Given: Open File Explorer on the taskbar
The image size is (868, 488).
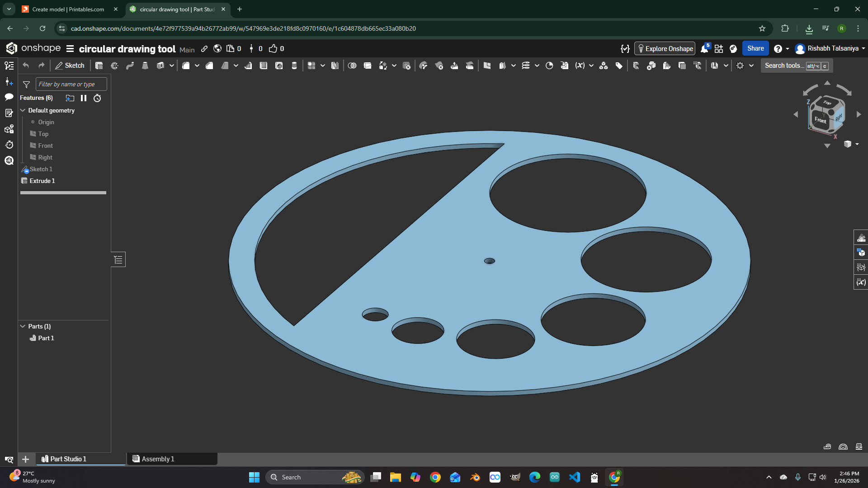Looking at the screenshot, I should point(396,477).
